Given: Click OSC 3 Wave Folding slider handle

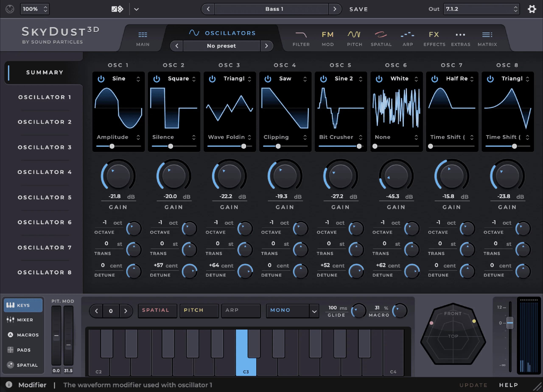Looking at the screenshot, I should (x=244, y=146).
